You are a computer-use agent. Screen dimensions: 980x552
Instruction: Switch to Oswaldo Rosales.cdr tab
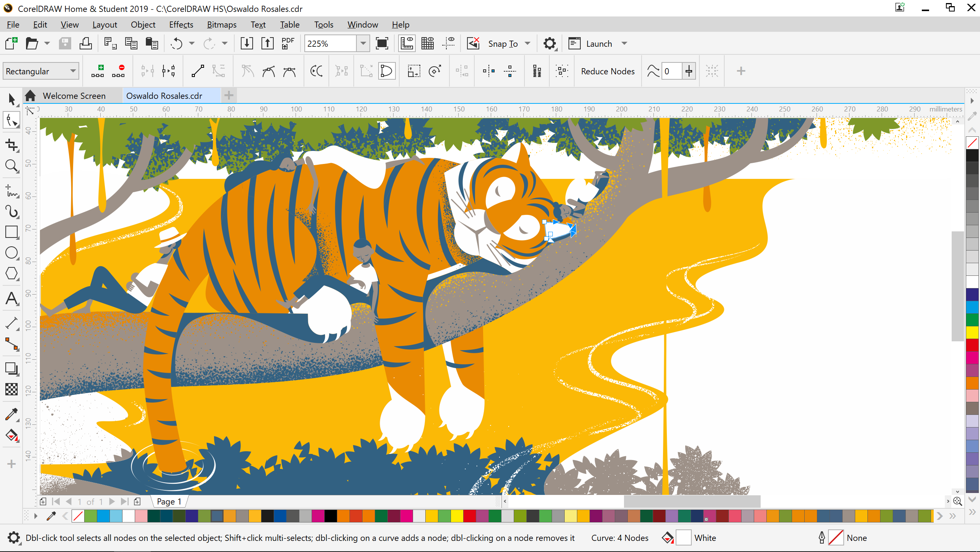[164, 95]
